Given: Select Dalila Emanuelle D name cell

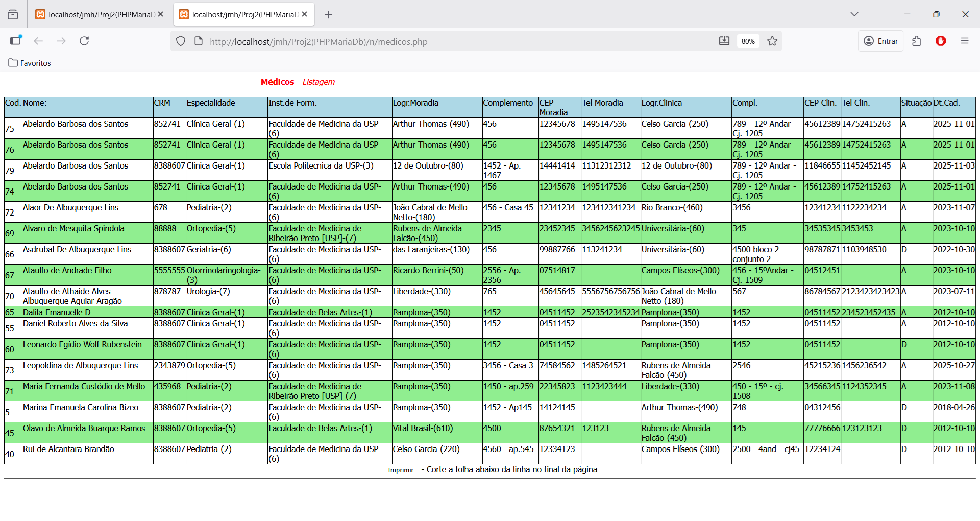Looking at the screenshot, I should (88, 312).
